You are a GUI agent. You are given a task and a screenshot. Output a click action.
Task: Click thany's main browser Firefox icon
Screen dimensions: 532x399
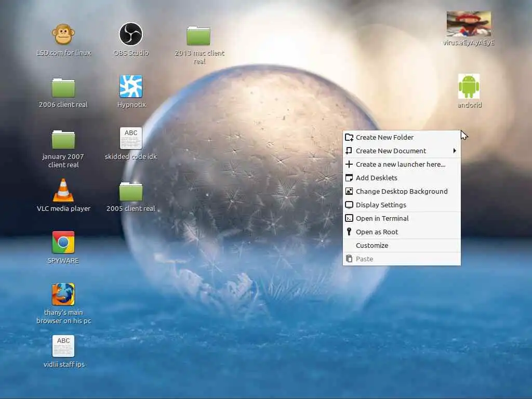tap(63, 294)
